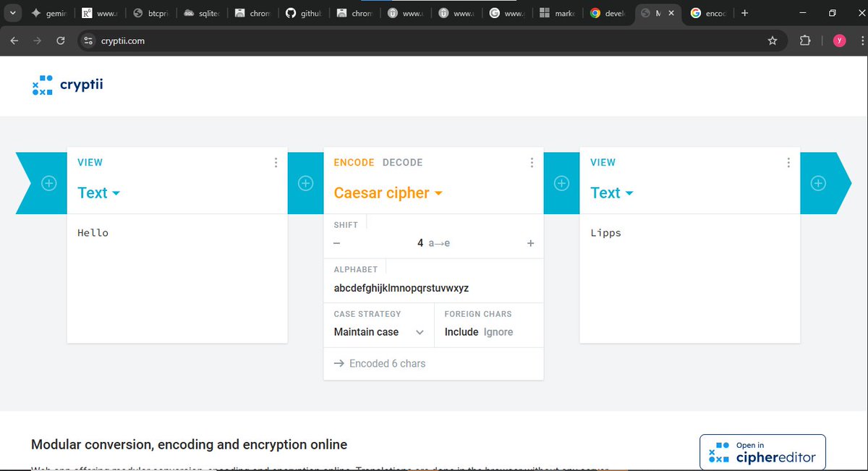868x471 pixels.
Task: Click the Open in ciphereditor button
Action: tap(762, 452)
